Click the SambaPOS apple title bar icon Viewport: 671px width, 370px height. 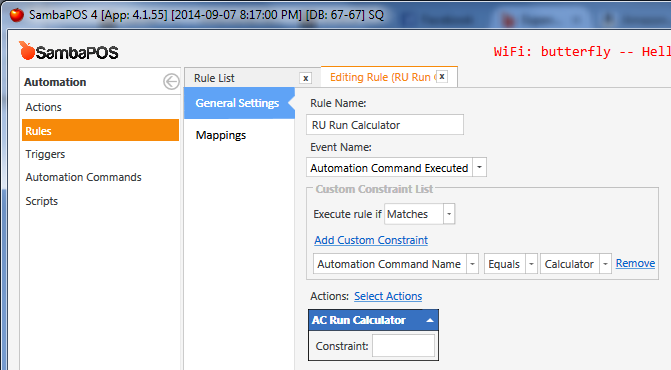tap(17, 15)
